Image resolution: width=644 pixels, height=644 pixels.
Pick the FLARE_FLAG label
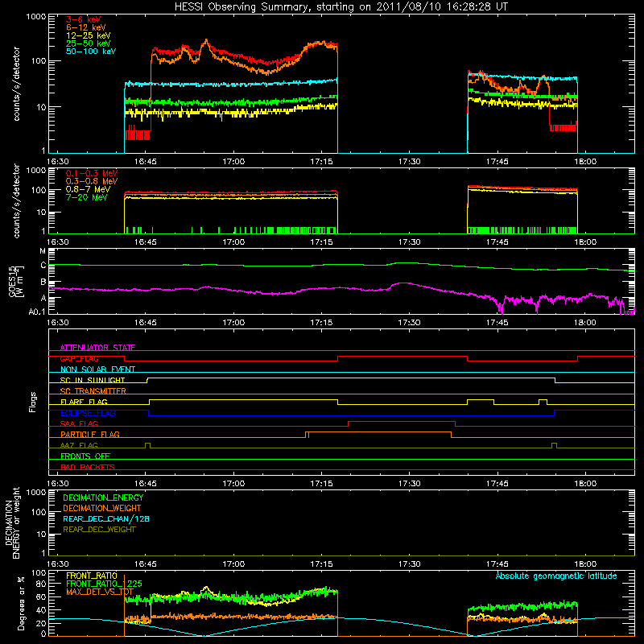[x=84, y=402]
